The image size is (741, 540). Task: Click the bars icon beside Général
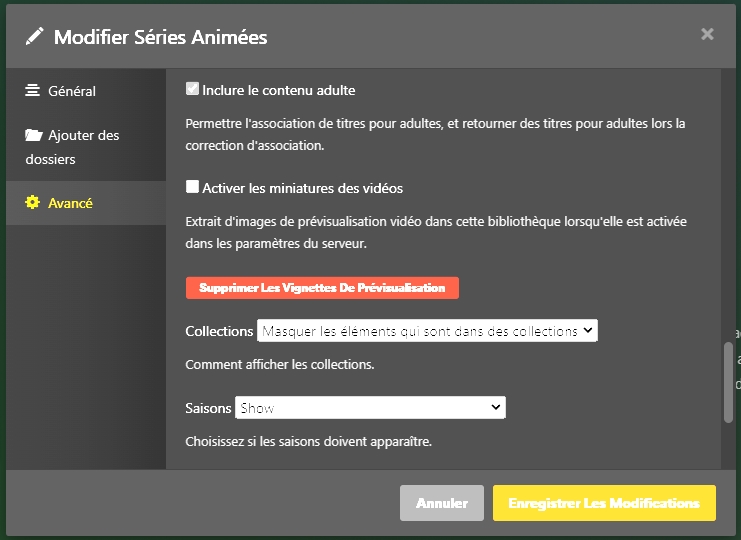click(33, 91)
